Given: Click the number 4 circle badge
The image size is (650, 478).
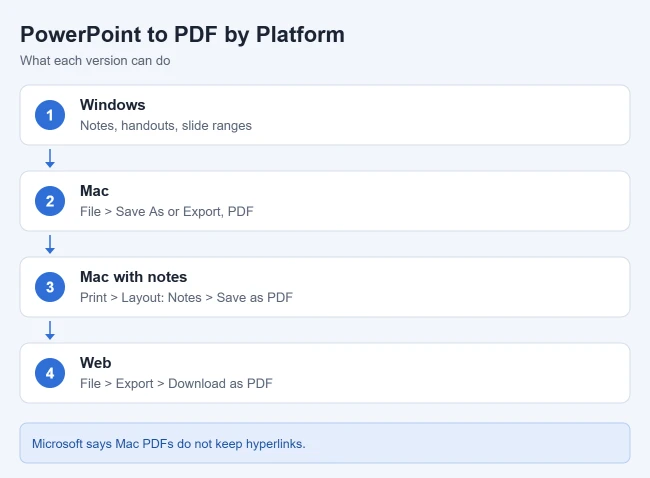Looking at the screenshot, I should click(50, 373).
